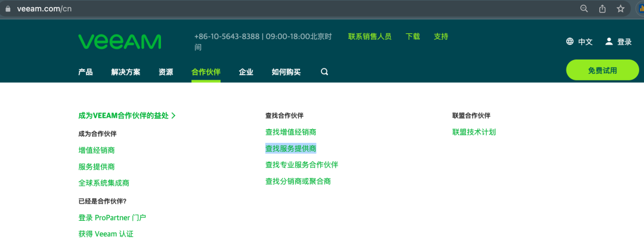The height and width of the screenshot is (247, 644).
Task: Click the zoom magnifier icon in the address bar
Action: pos(584,8)
